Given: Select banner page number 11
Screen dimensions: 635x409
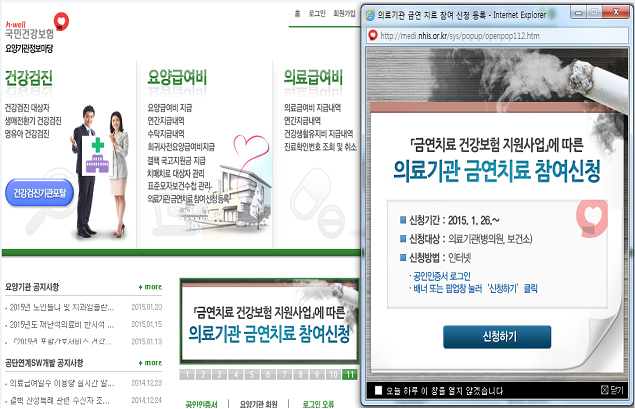Looking at the screenshot, I should (x=349, y=374).
